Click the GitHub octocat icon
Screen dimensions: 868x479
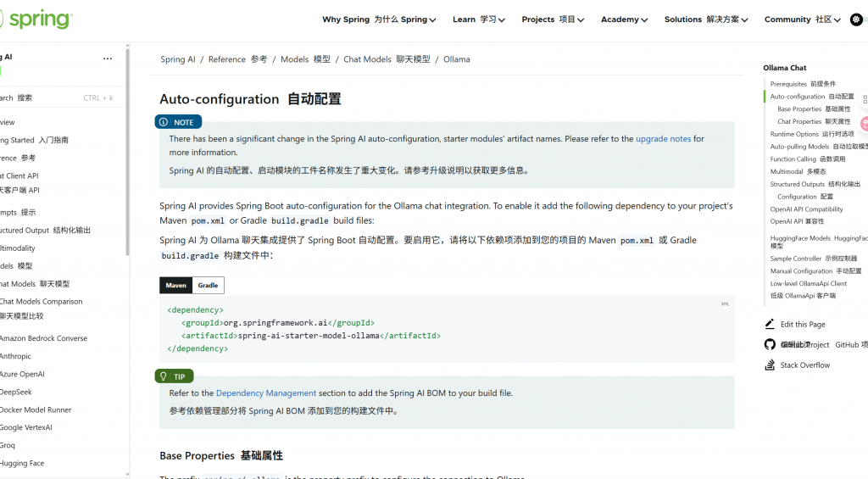770,344
